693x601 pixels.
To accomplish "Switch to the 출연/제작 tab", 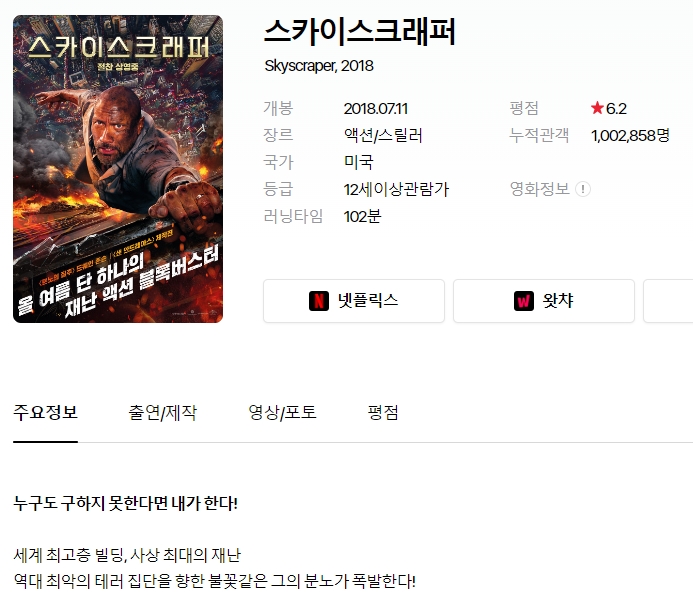I will coord(163,413).
